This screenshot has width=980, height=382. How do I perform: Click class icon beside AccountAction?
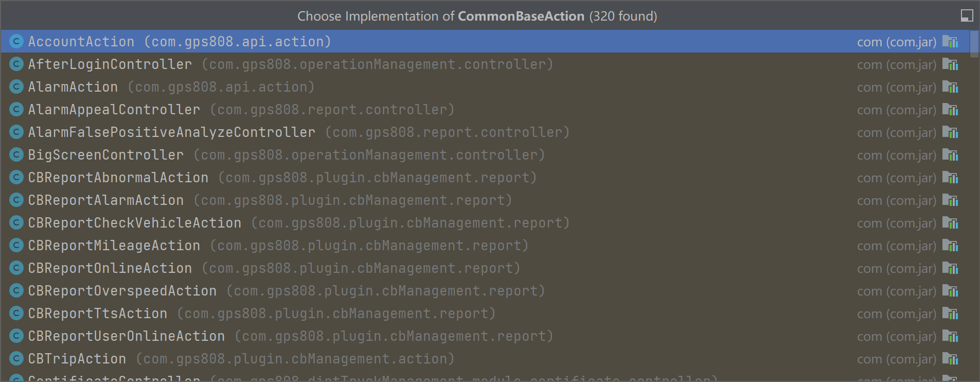16,42
